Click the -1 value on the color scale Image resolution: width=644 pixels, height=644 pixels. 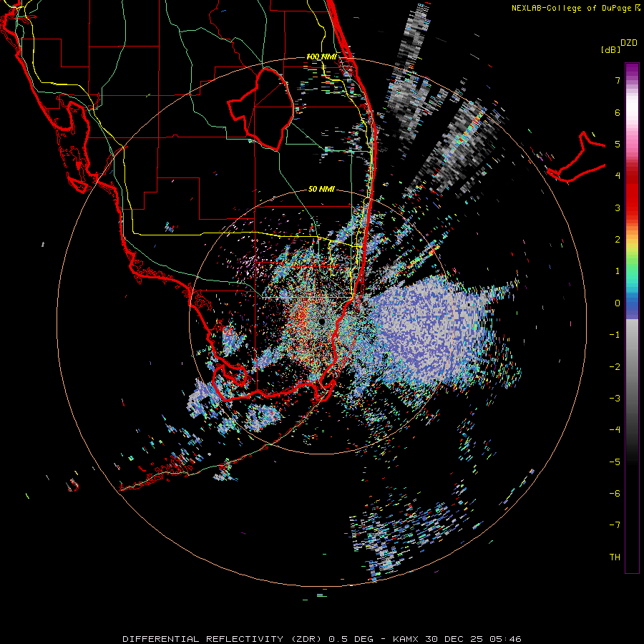(x=615, y=335)
